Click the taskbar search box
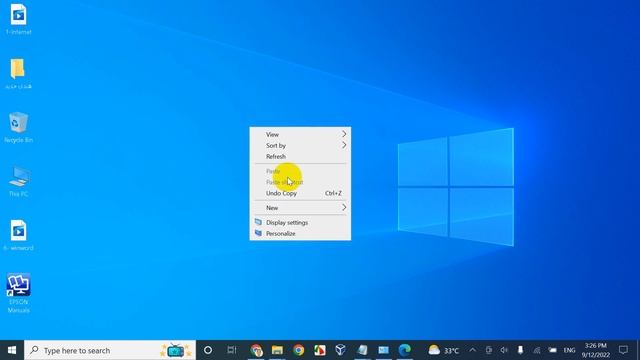Image resolution: width=640 pixels, height=360 pixels. (110, 350)
